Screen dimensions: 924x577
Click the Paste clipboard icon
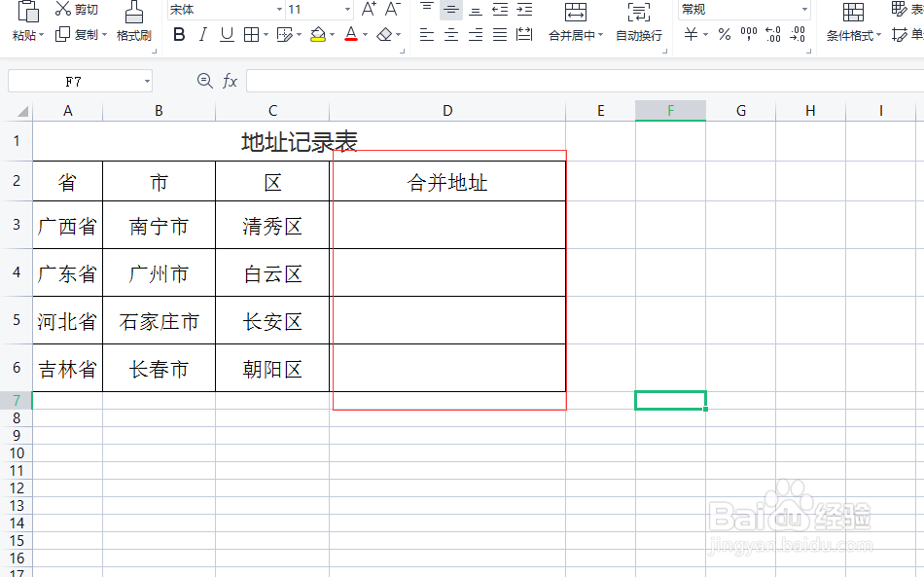point(27,12)
